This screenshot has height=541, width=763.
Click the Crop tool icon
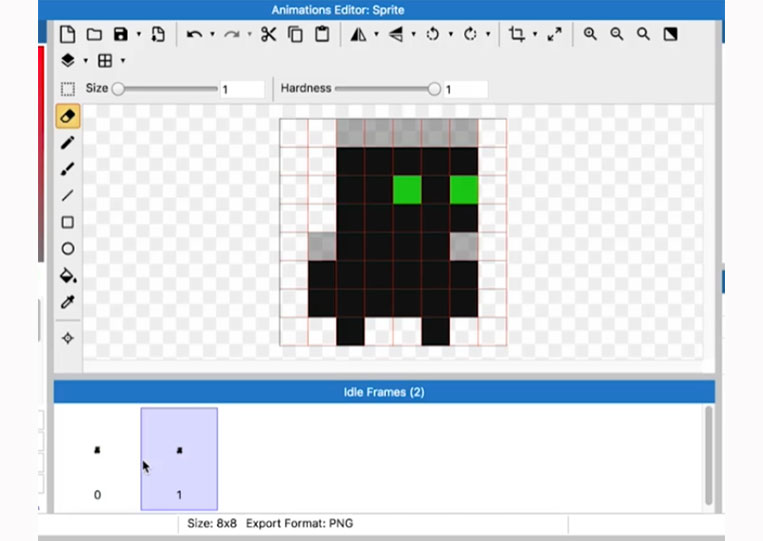[x=517, y=35]
